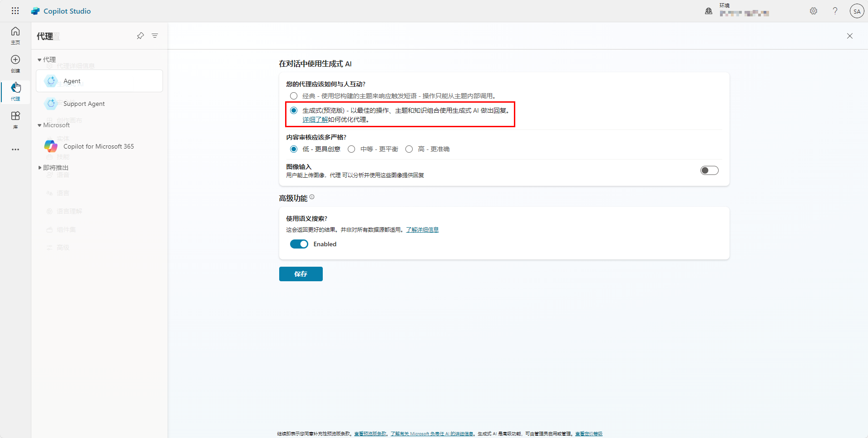Open the 库 library nav item
This screenshot has width=868, height=438.
click(15, 120)
